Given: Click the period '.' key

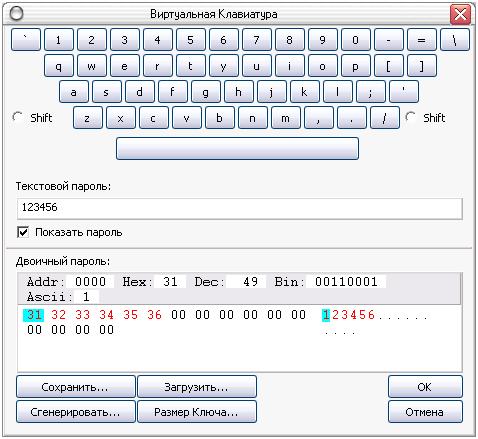Looking at the screenshot, I should [x=352, y=117].
